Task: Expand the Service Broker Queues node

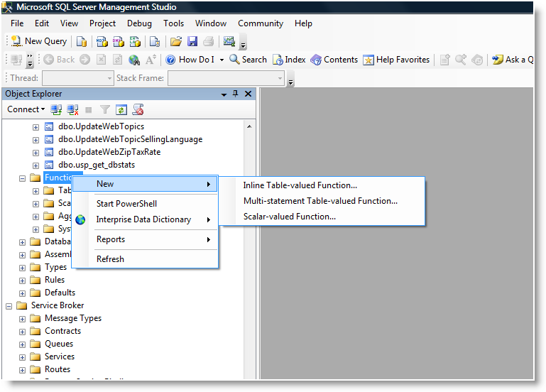Action: coord(22,344)
